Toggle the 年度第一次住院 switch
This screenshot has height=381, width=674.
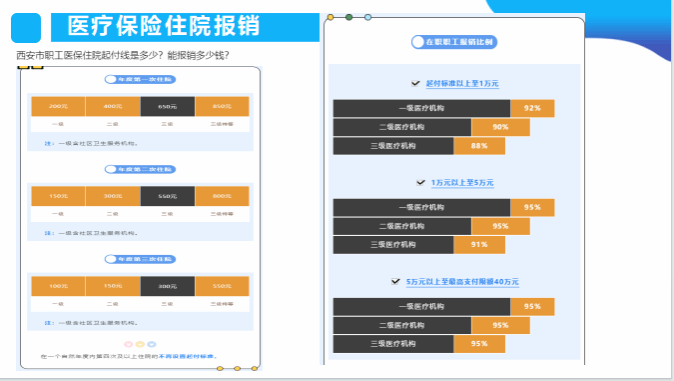point(140,80)
